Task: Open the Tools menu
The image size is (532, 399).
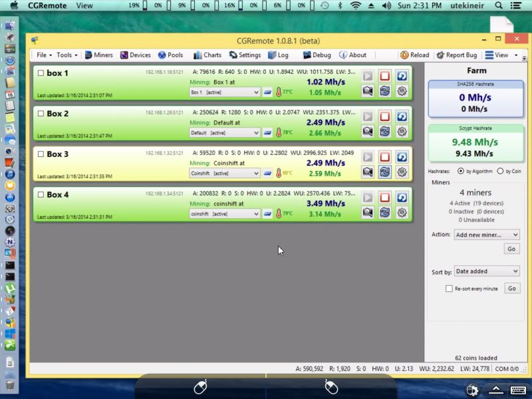Action: (66, 55)
